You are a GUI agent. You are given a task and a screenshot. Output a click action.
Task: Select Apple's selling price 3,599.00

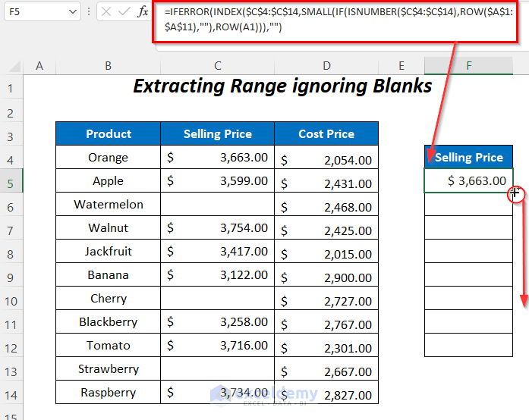[218, 181]
